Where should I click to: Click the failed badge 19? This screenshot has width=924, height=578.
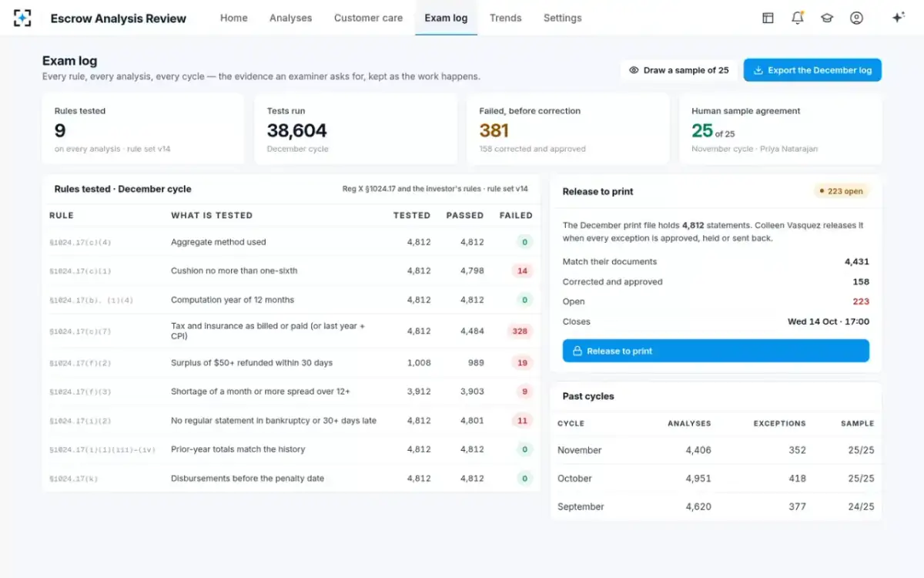pyautogui.click(x=523, y=363)
